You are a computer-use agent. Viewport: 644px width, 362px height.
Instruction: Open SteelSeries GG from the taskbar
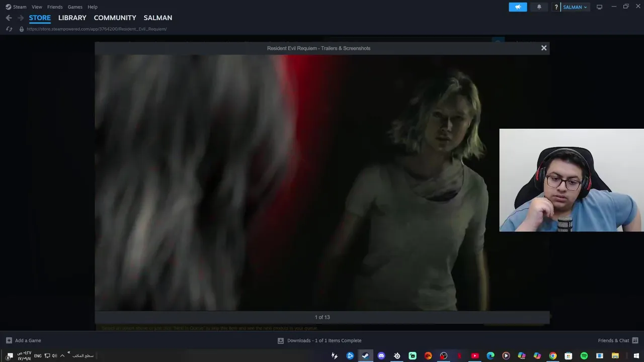397,356
